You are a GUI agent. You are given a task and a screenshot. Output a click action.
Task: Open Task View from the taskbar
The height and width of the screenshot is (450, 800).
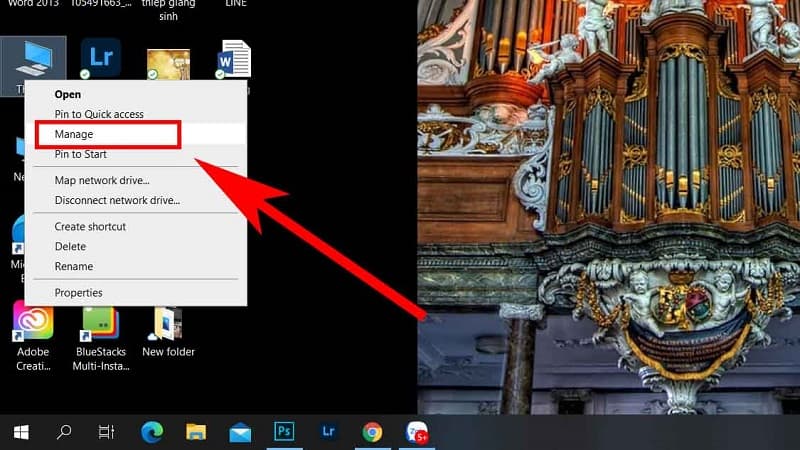click(106, 432)
